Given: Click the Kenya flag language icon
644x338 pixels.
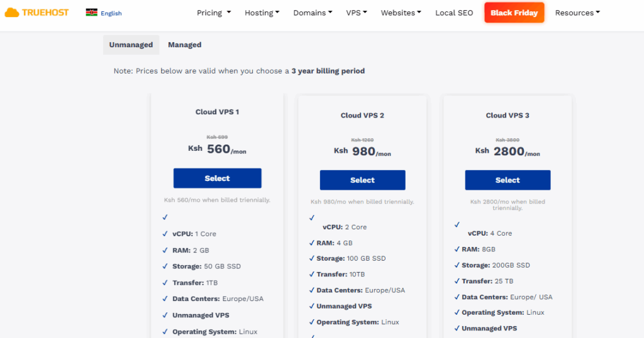Looking at the screenshot, I should tap(91, 13).
